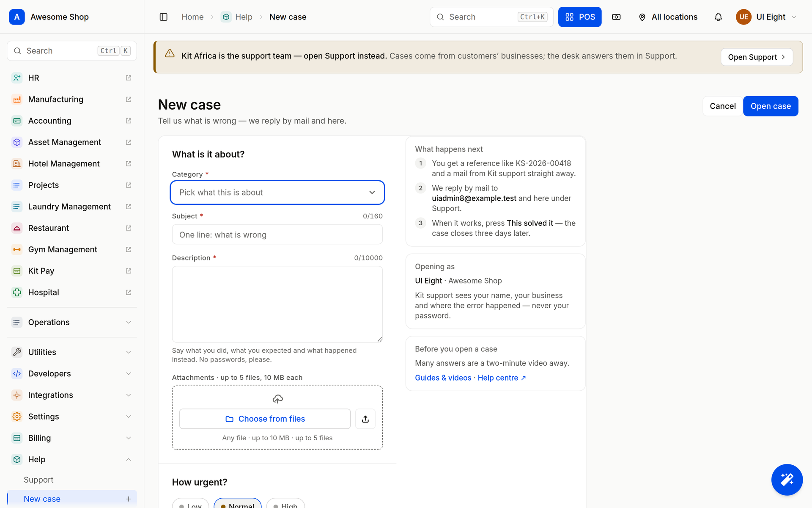Select High urgency

point(285,504)
